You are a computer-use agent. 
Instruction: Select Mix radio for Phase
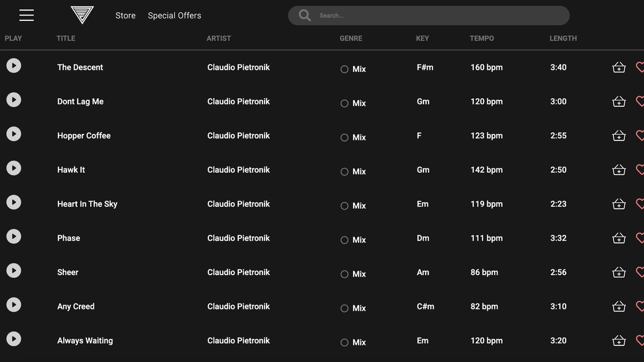pos(345,240)
